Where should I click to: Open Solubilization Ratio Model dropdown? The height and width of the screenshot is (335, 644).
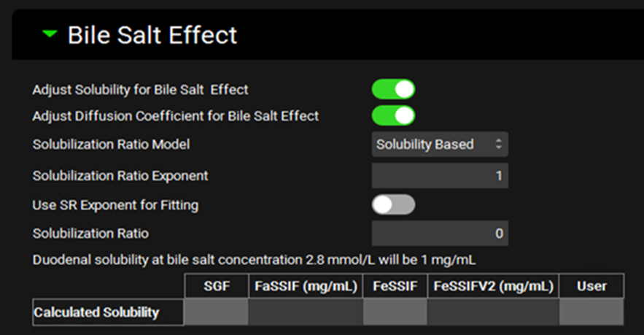pos(439,145)
